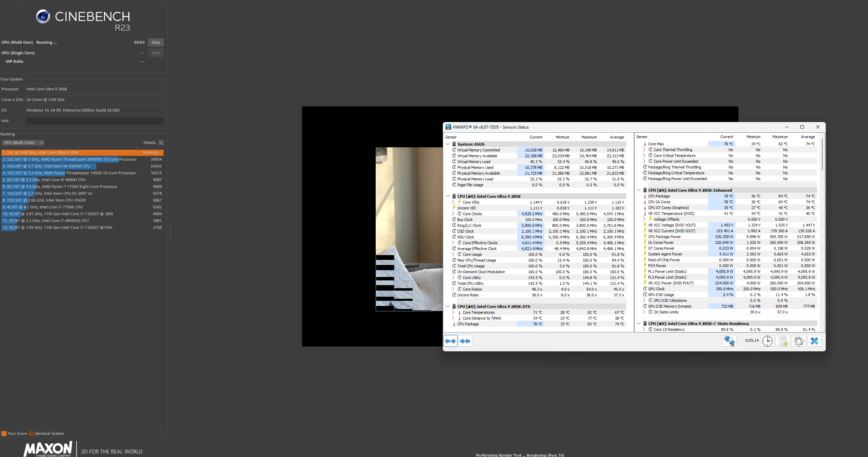
Task: Click the HWiNFO sensor list scrollbar
Action: (822, 155)
